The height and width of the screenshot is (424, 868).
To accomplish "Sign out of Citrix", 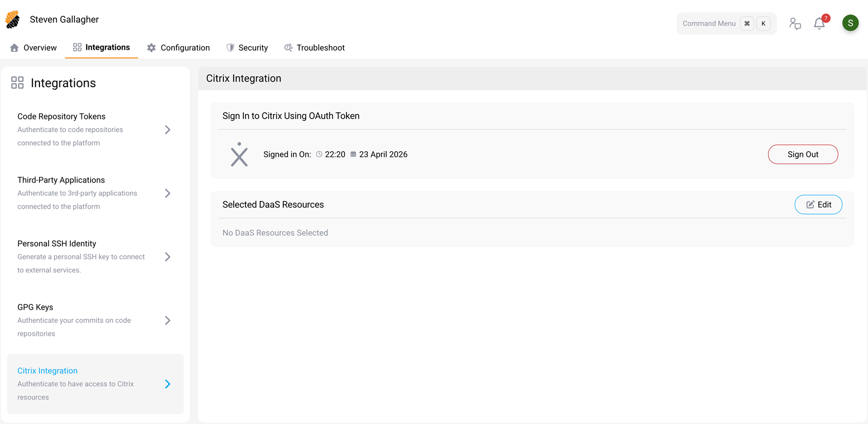I will click(803, 154).
